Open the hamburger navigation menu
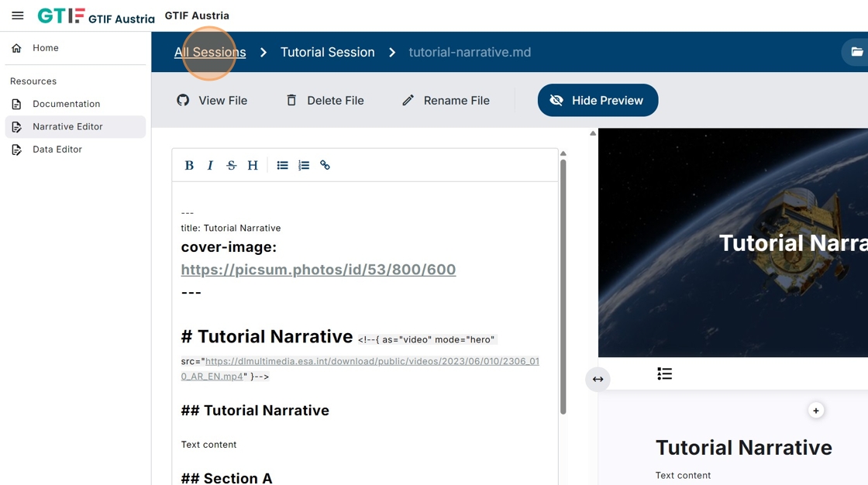 point(18,15)
